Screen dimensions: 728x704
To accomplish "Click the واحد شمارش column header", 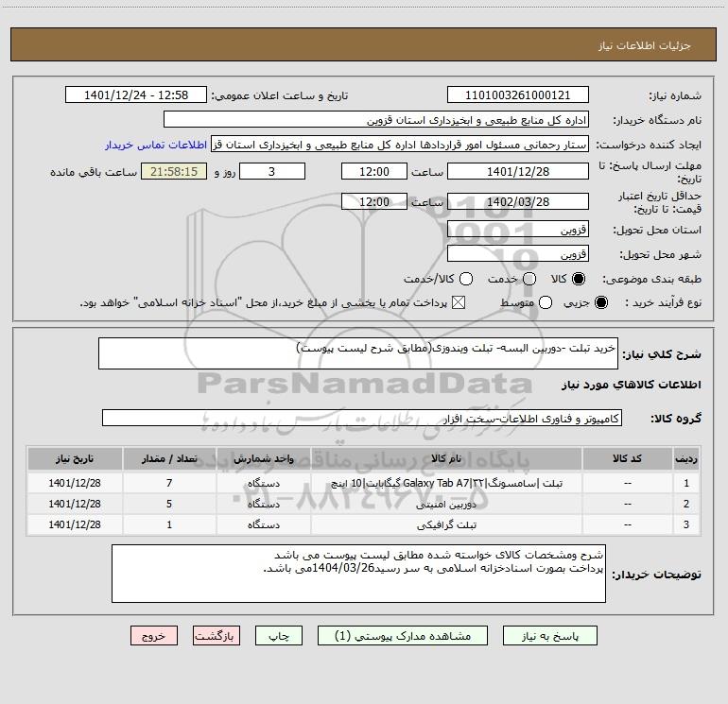I will pos(263,459).
